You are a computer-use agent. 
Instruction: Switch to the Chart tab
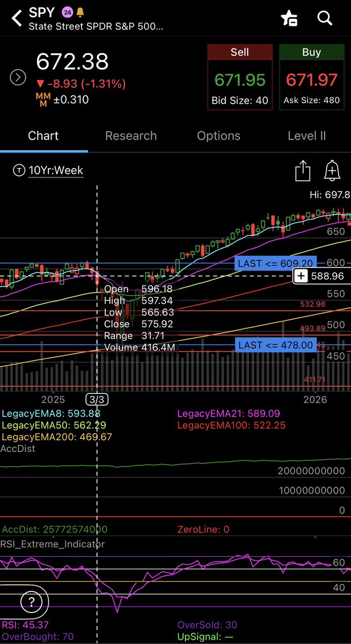point(43,136)
